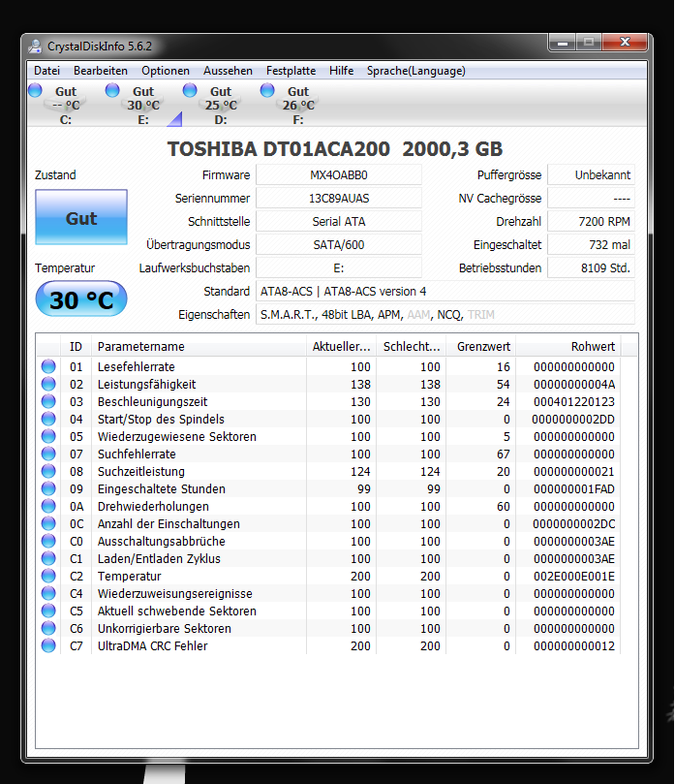675x784 pixels.
Task: Click current value 124 in Suchzeitleistung row
Action: pos(360,472)
